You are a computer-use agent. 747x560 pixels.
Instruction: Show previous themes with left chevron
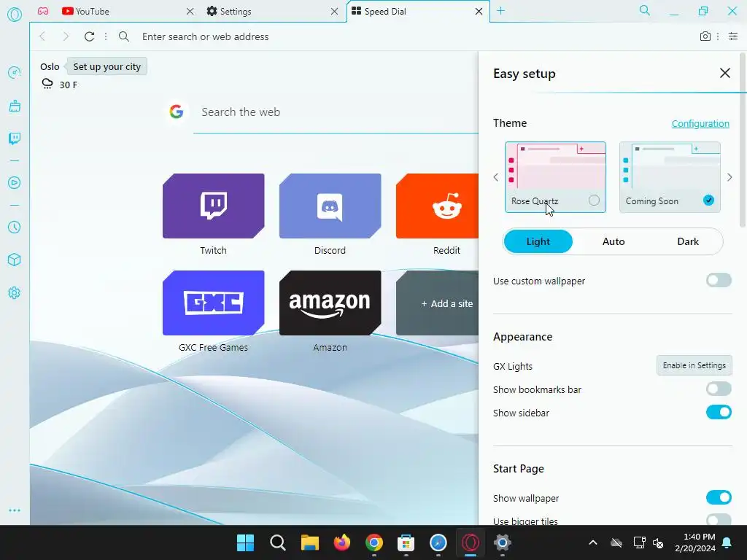coord(496,177)
